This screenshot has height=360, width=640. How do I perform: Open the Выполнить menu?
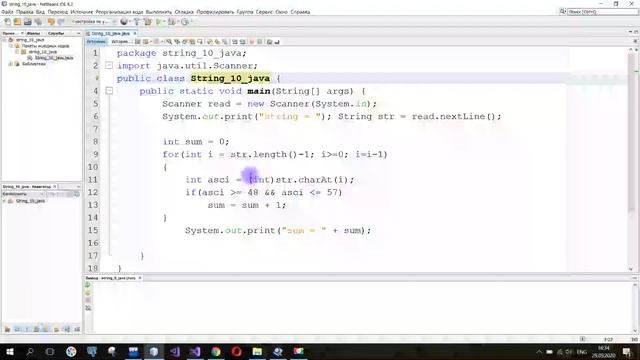159,12
